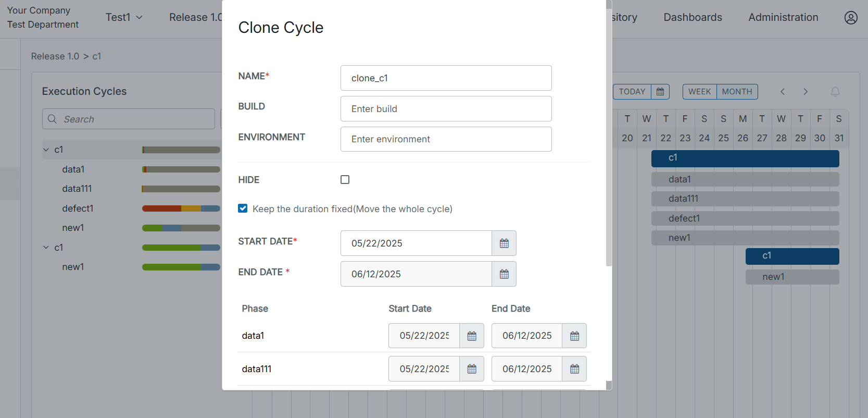Collapse the second c1 cycle tree
This screenshot has width=868, height=418.
pyautogui.click(x=46, y=248)
